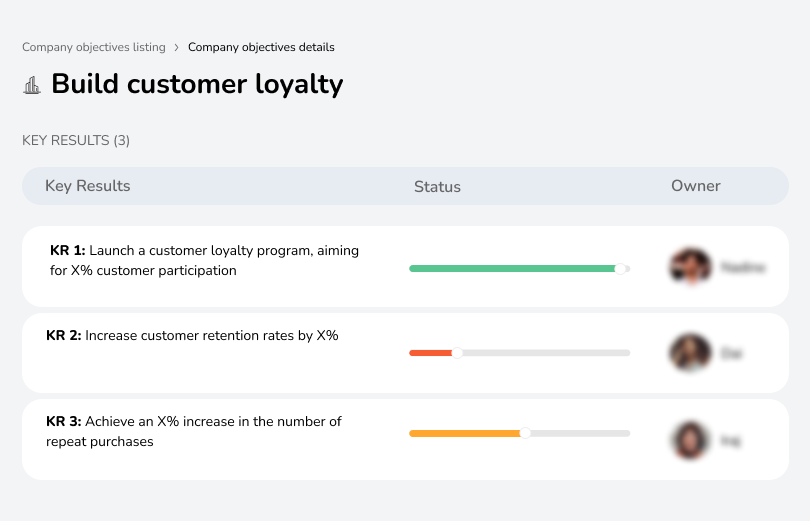The image size is (810, 521).
Task: Click the breadcrumb chevron separator
Action: 176,48
